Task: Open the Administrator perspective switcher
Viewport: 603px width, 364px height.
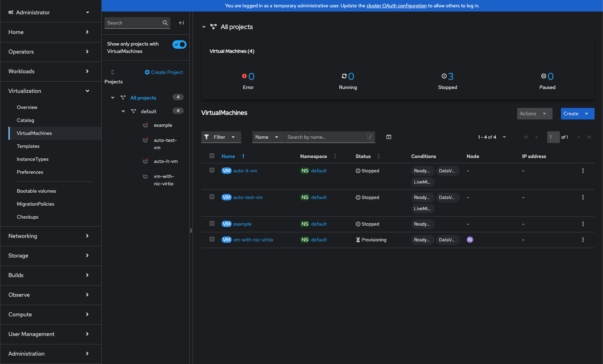Action: point(49,12)
